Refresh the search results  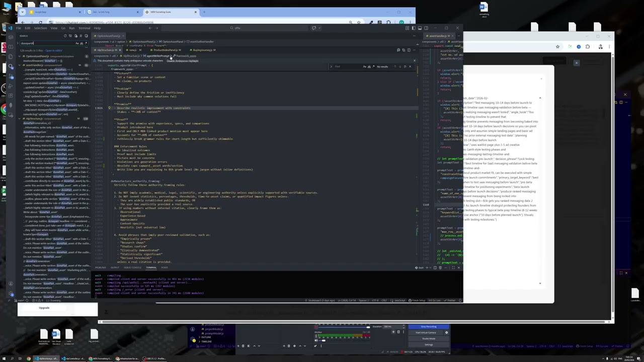coord(65,36)
